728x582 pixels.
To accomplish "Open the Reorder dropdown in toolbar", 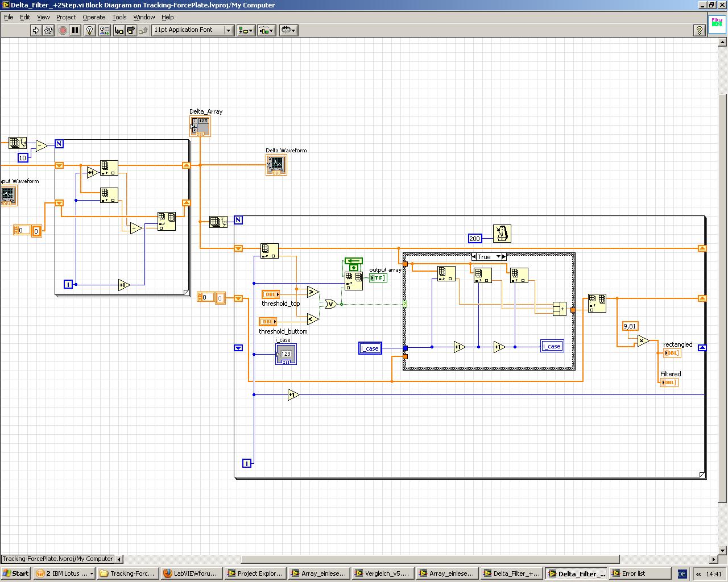I will (288, 30).
